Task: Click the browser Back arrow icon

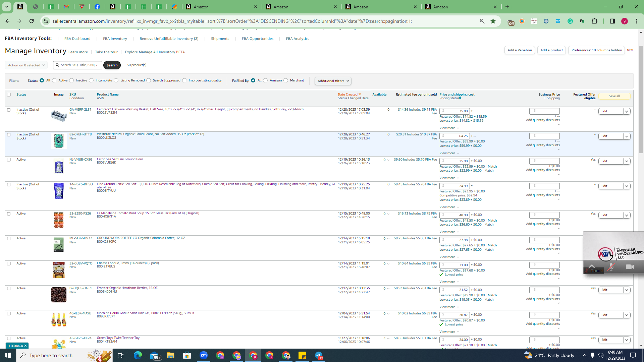Action: (7, 21)
